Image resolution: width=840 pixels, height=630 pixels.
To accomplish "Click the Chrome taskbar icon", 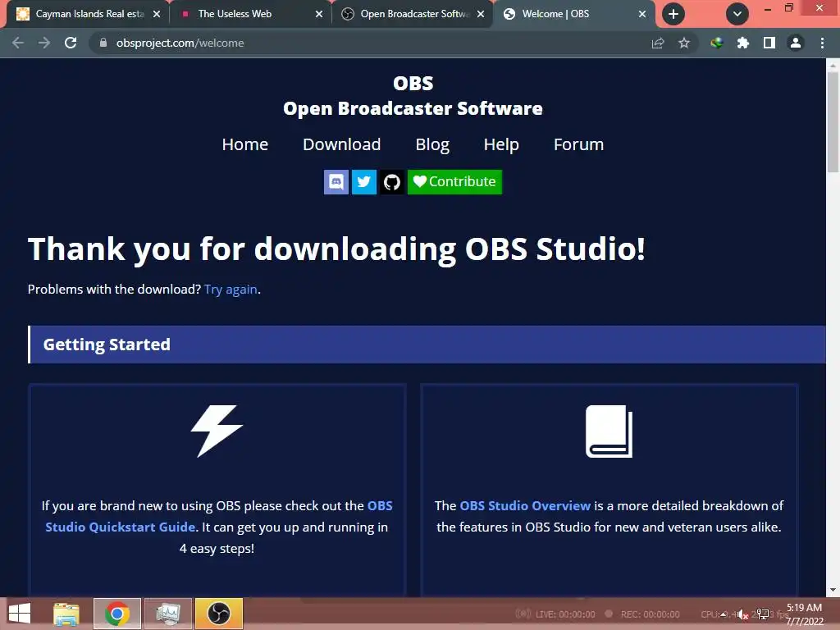I will pyautogui.click(x=117, y=614).
